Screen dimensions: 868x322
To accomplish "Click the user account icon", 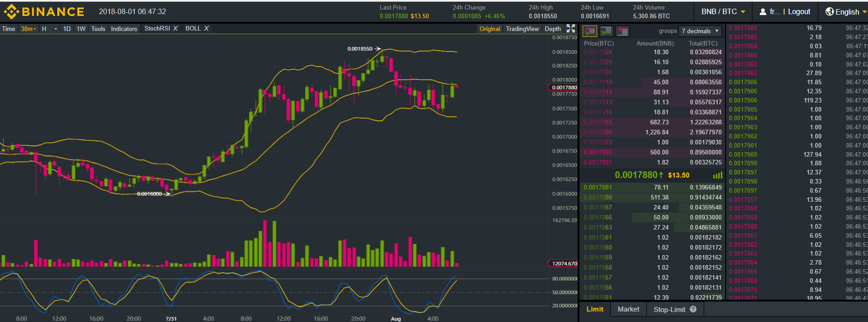I will point(763,12).
